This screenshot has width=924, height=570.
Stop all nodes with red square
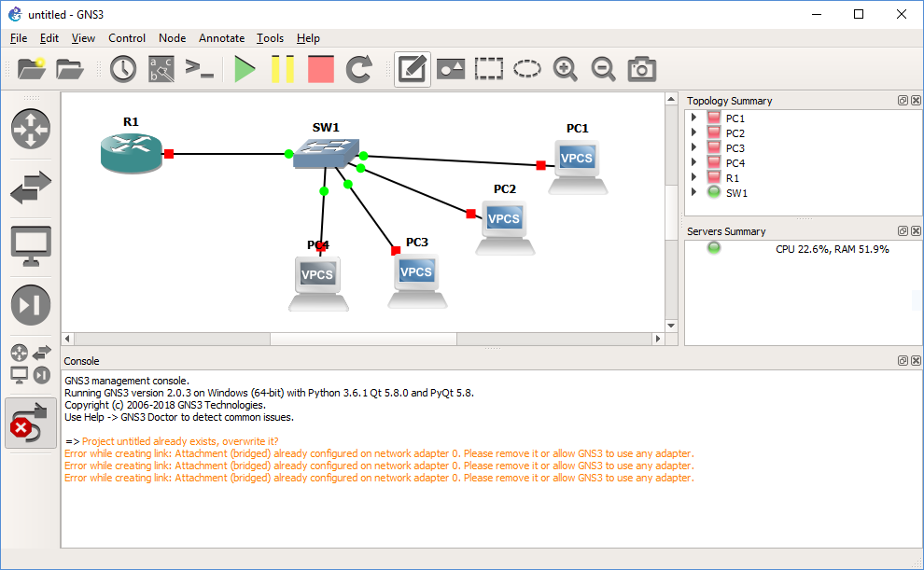pyautogui.click(x=320, y=69)
